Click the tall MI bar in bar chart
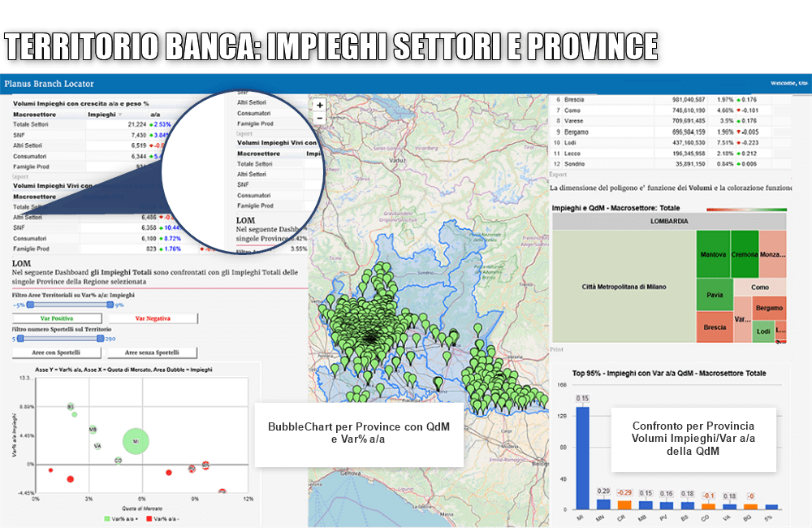This screenshot has height=528, width=812. (x=582, y=457)
